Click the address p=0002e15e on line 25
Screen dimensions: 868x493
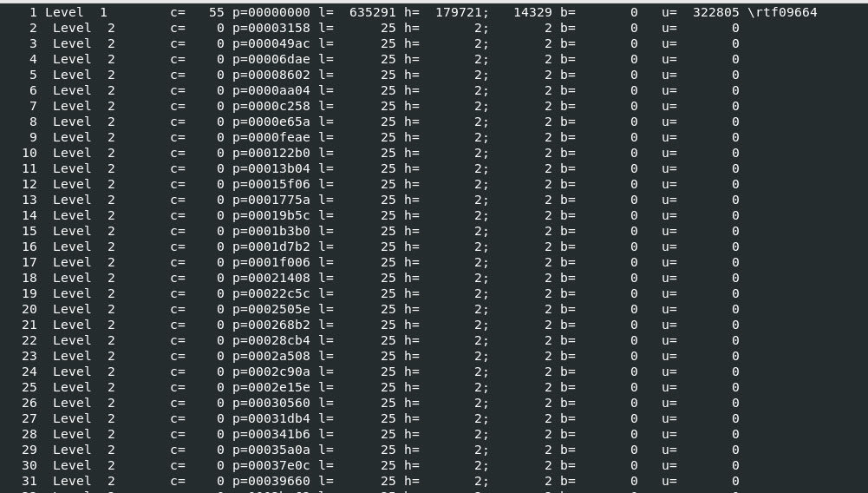[x=271, y=387]
